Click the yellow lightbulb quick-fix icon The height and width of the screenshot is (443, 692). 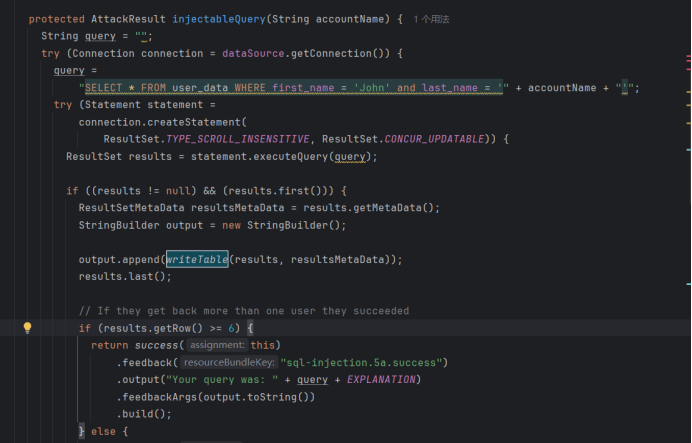tap(27, 328)
